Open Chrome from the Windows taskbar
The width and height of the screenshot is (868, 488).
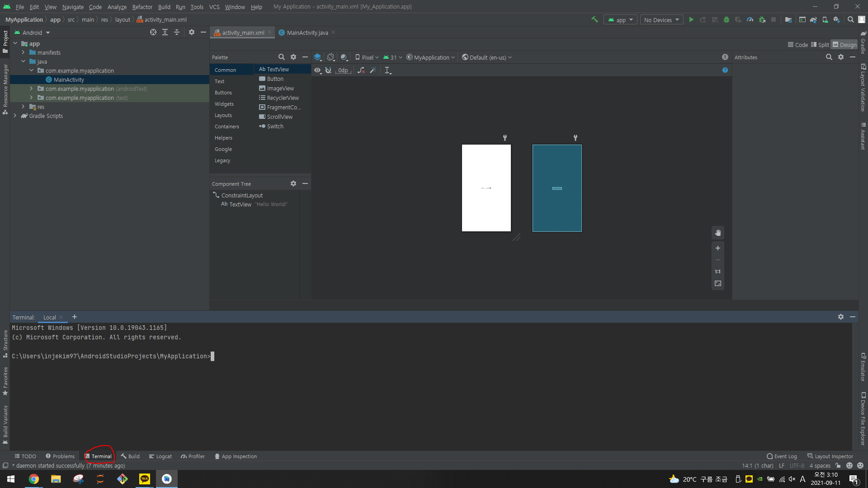(x=34, y=479)
